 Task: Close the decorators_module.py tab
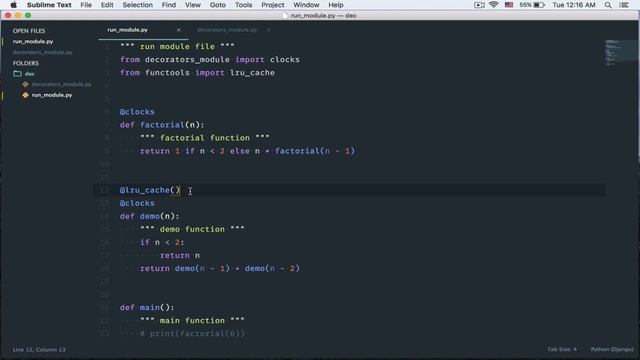coord(268,30)
